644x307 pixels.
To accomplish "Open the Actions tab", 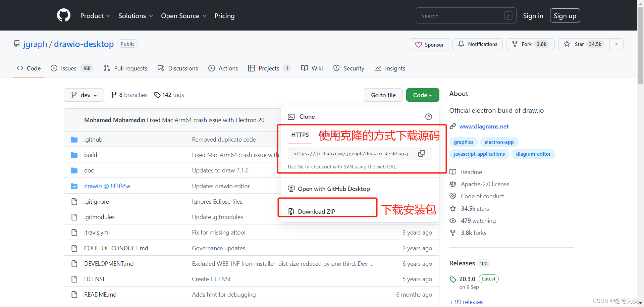I will [223, 68].
